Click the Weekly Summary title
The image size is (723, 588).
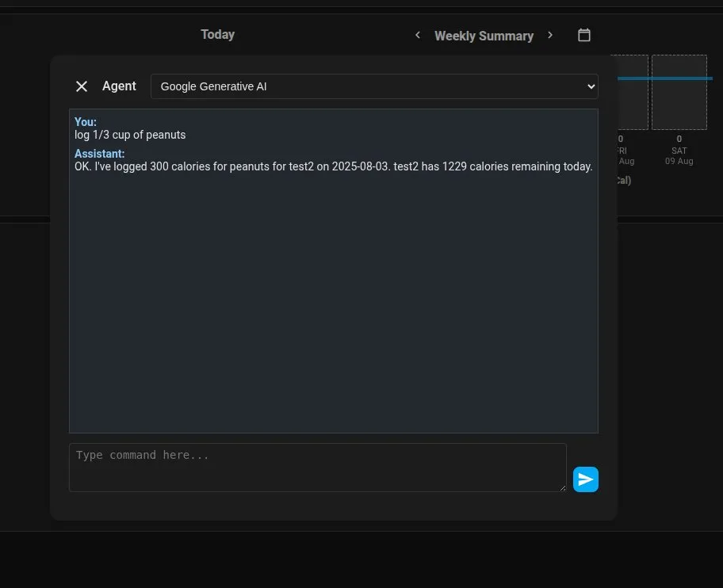484,36
